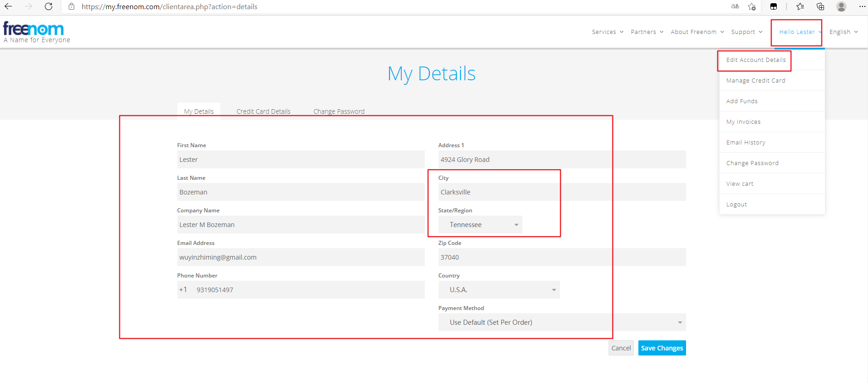This screenshot has height=383, width=868.
Task: Focus the First Name field
Action: 301,160
